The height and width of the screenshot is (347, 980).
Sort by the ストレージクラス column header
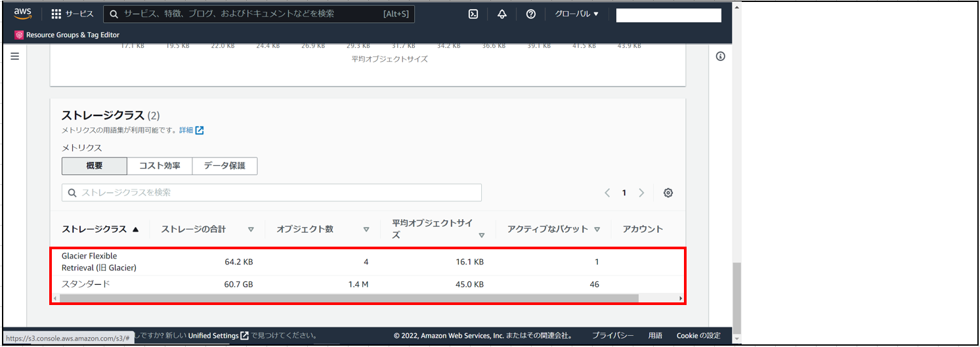coord(100,230)
